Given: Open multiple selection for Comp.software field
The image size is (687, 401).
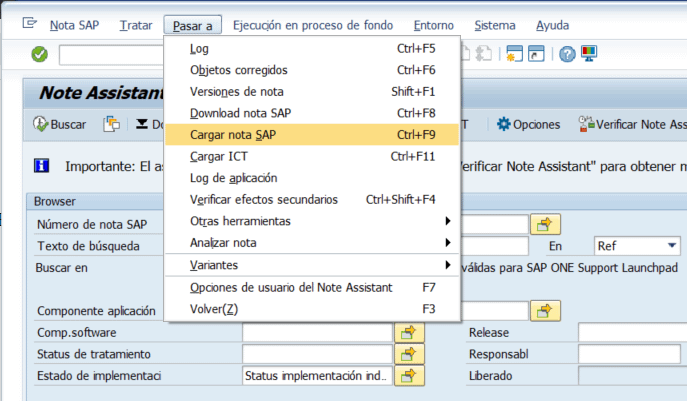Looking at the screenshot, I should coord(406,332).
